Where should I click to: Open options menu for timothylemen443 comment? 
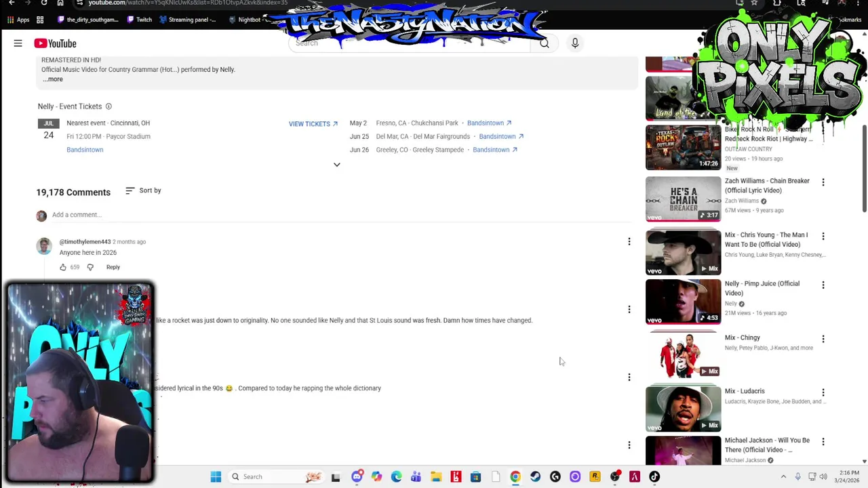[x=629, y=241]
